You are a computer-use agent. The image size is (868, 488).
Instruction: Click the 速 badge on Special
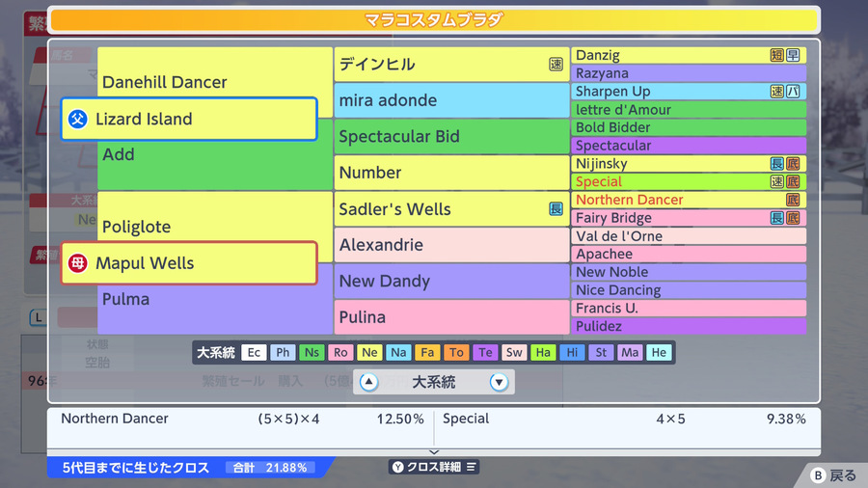[x=776, y=181]
